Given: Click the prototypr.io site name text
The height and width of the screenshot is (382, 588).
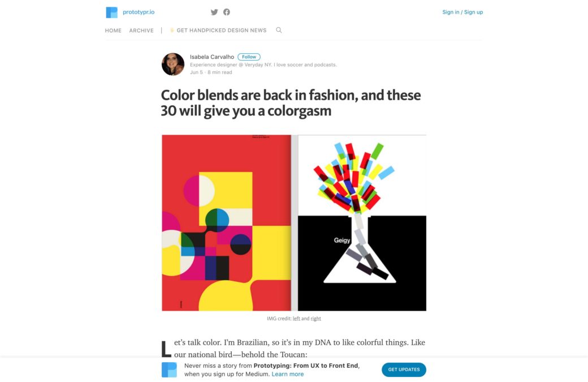Looking at the screenshot, I should tap(139, 12).
